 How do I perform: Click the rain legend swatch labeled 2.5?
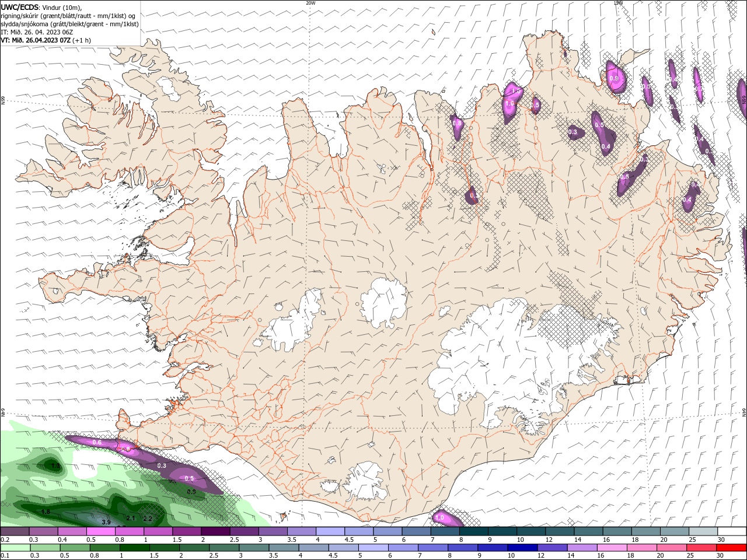point(224,548)
